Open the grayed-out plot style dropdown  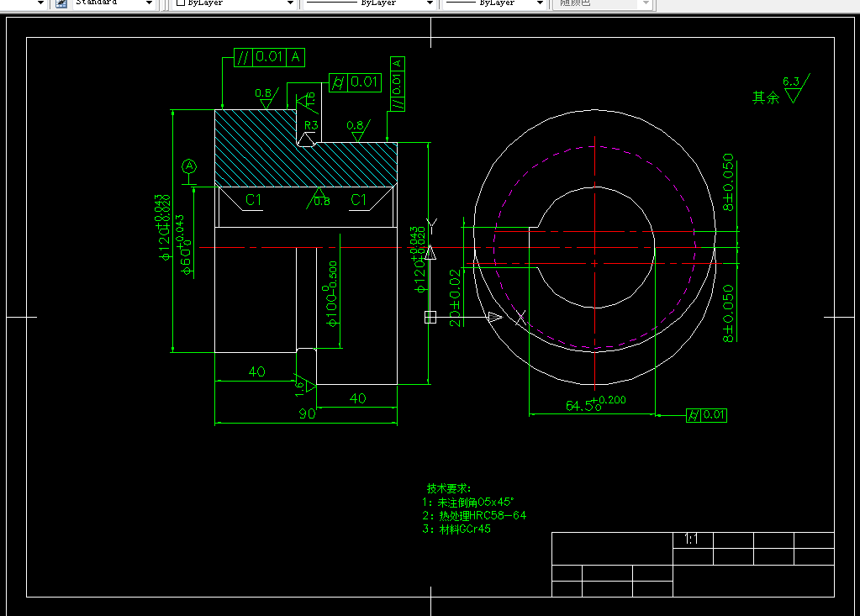click(x=646, y=3)
